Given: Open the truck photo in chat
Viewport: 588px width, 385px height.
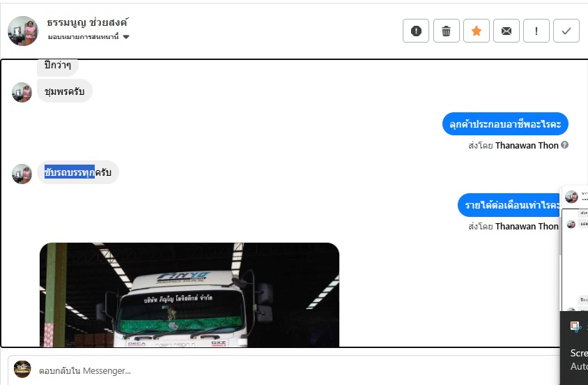Looking at the screenshot, I should (x=189, y=294).
